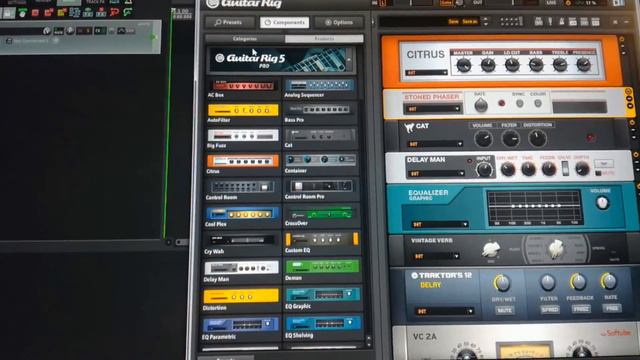Adjust the Citrus Master knob

(464, 65)
